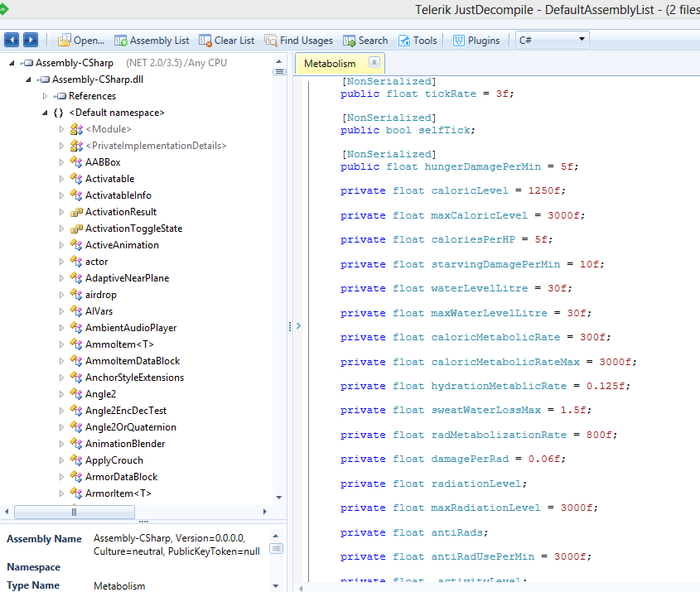Click the navigate back arrow button
This screenshot has width=700, height=592.
tap(12, 40)
